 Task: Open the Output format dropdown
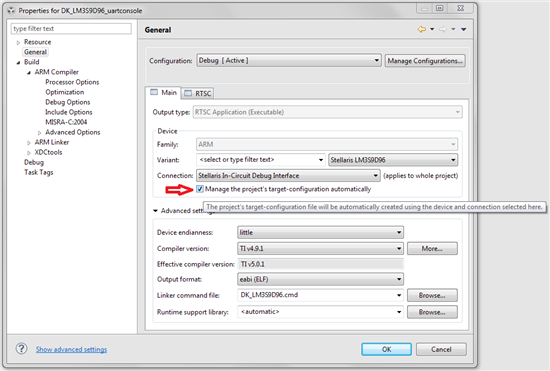pos(320,279)
